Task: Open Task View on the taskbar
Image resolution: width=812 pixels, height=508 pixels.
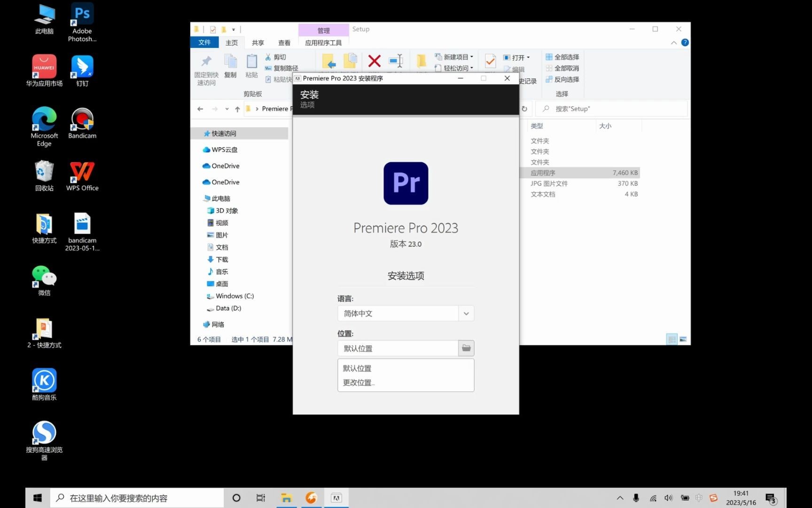Action: (x=261, y=498)
